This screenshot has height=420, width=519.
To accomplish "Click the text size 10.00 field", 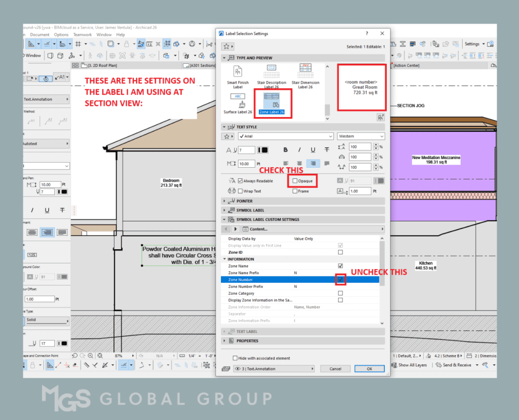I will coord(247,164).
